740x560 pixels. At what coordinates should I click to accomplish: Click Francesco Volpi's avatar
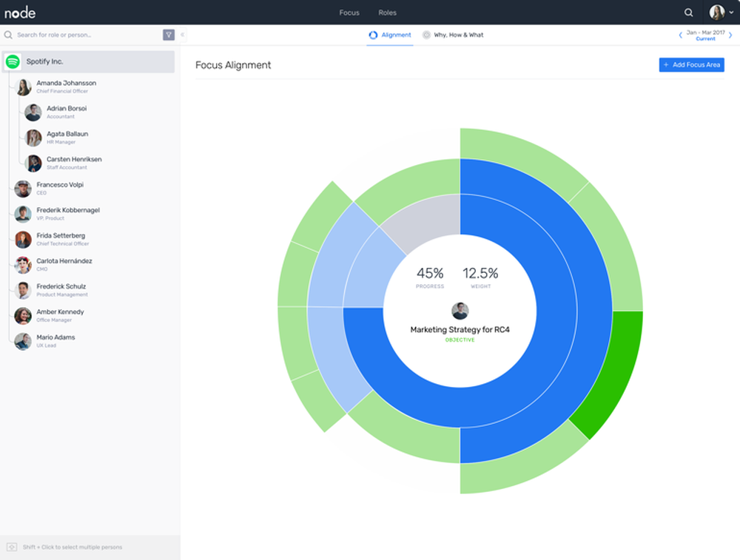(23, 189)
